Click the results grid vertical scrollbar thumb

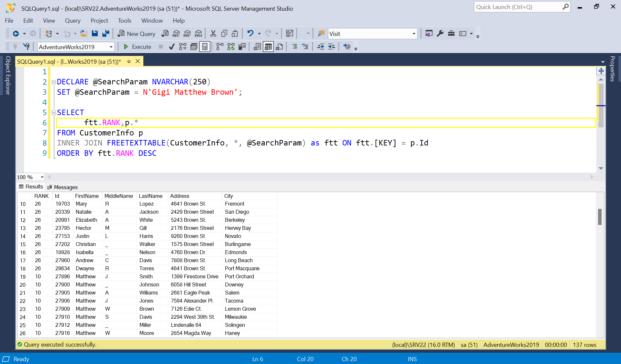click(x=600, y=217)
